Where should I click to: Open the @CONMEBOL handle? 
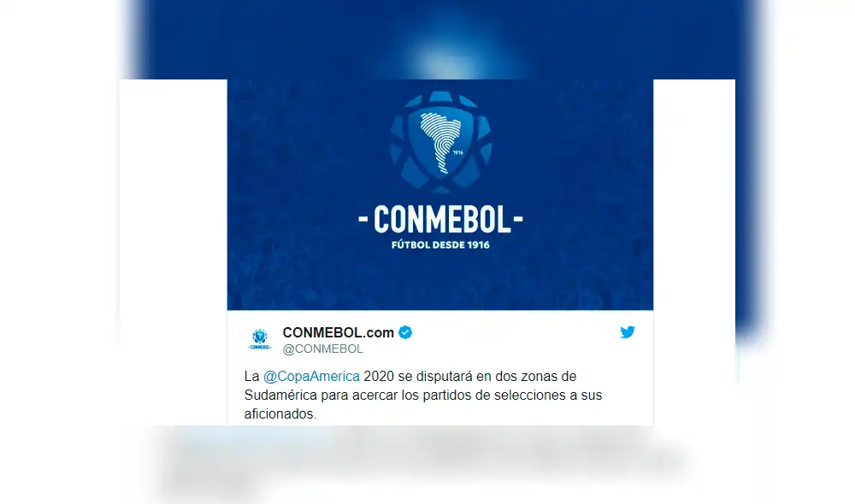click(323, 349)
